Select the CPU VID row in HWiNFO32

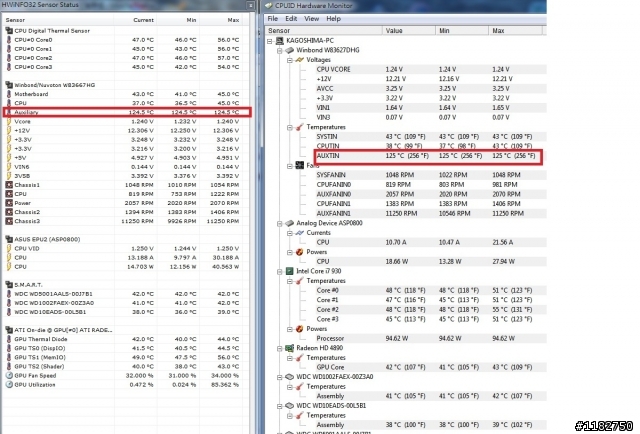(x=126, y=249)
